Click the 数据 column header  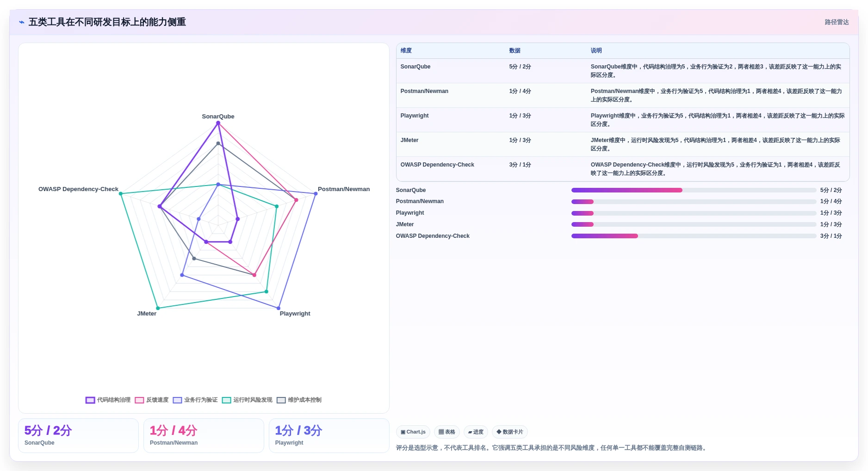point(515,51)
